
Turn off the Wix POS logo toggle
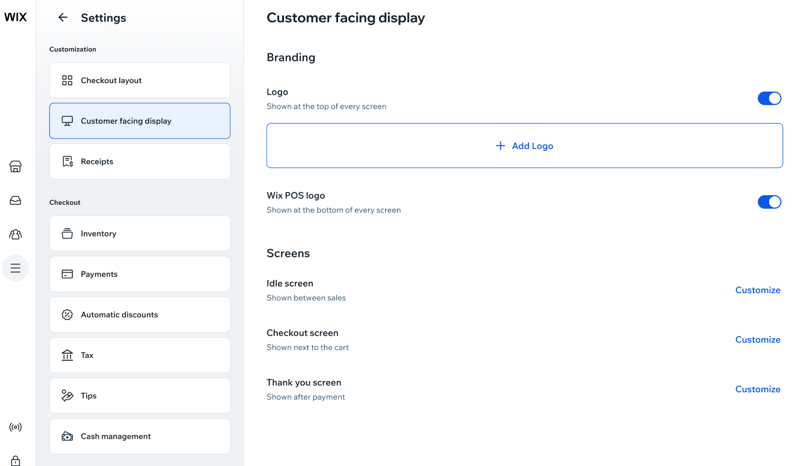pyautogui.click(x=769, y=202)
